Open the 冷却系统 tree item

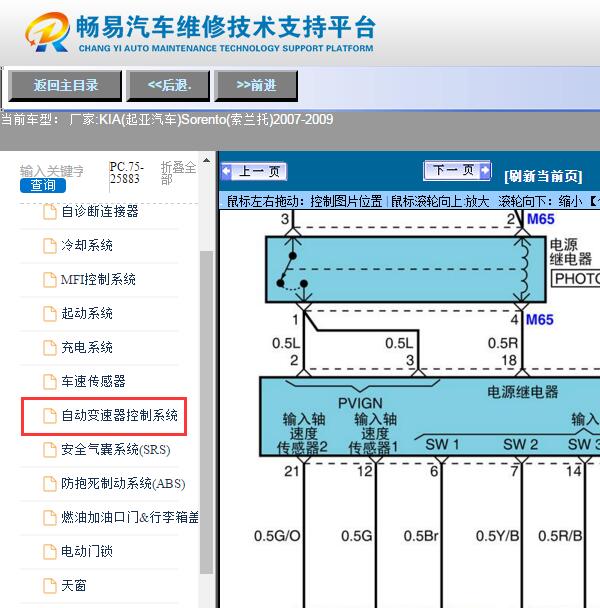pyautogui.click(x=87, y=245)
